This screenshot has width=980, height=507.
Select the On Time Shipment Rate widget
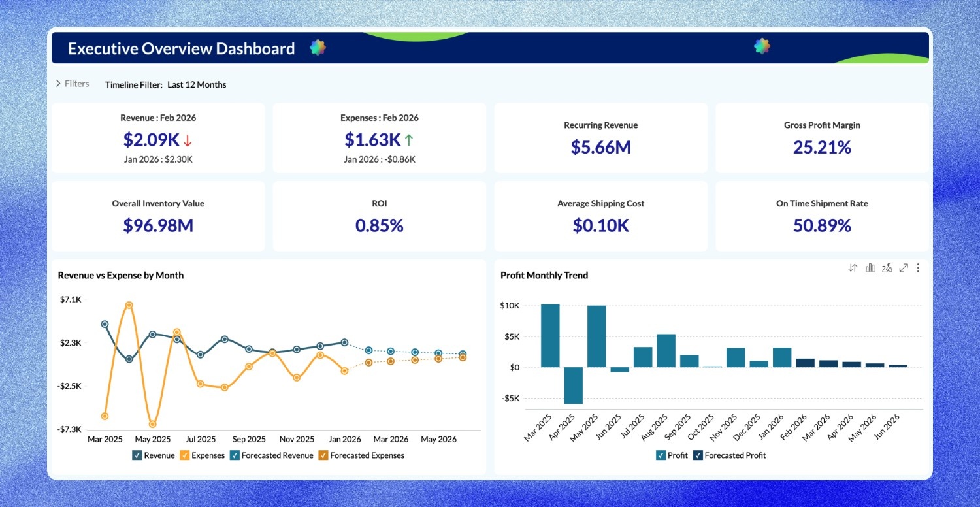tap(822, 216)
